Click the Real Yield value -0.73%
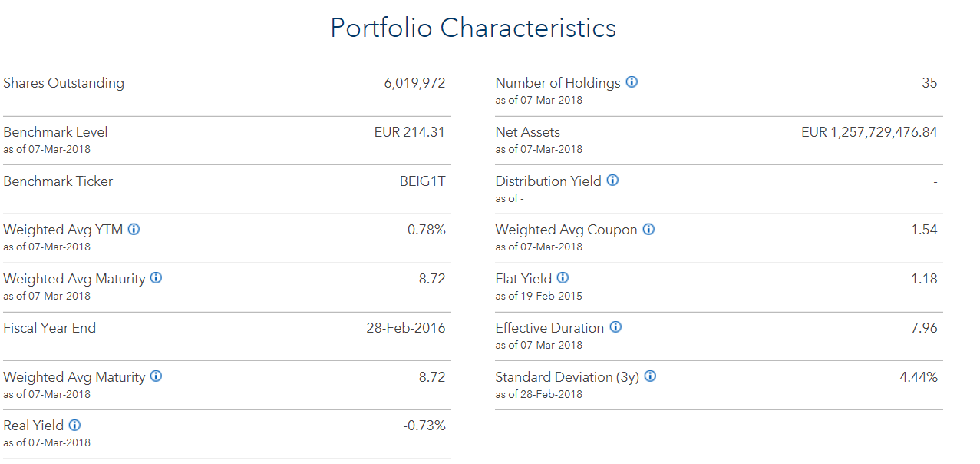This screenshot has width=980, height=464. 424,426
